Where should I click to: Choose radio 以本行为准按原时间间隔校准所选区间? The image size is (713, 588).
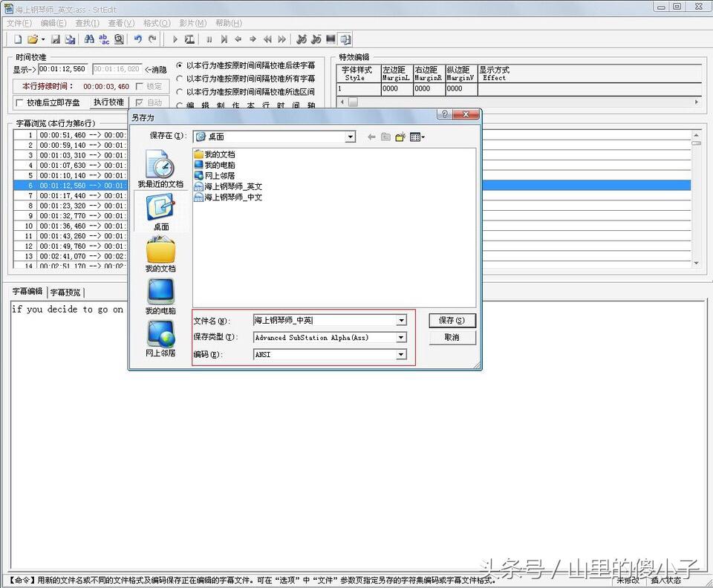tap(180, 92)
